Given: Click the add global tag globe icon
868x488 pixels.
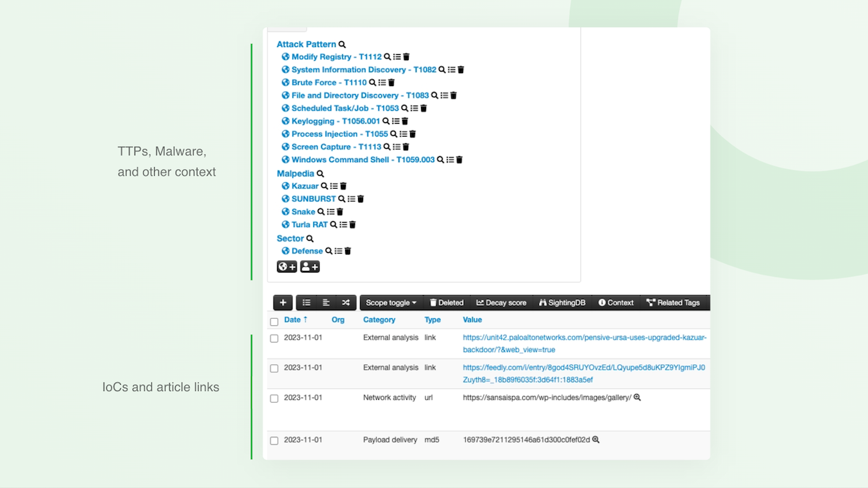Looking at the screenshot, I should coord(286,266).
